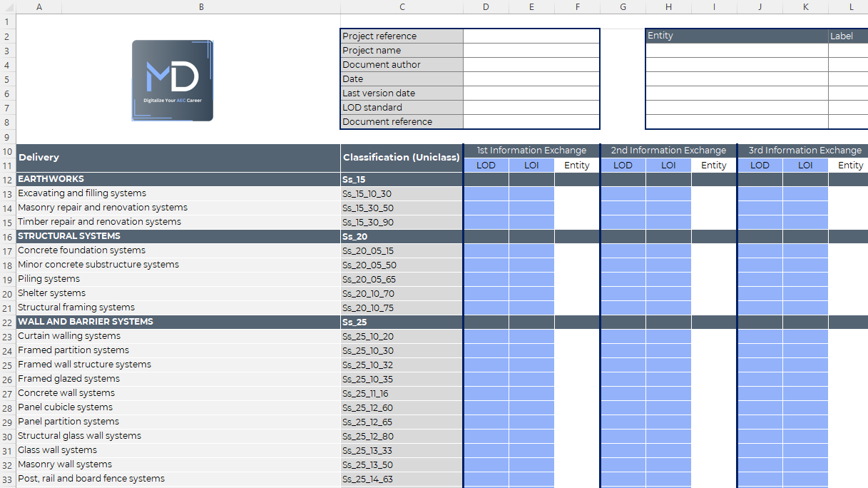Select the 3rd Information Exchange header

point(804,151)
